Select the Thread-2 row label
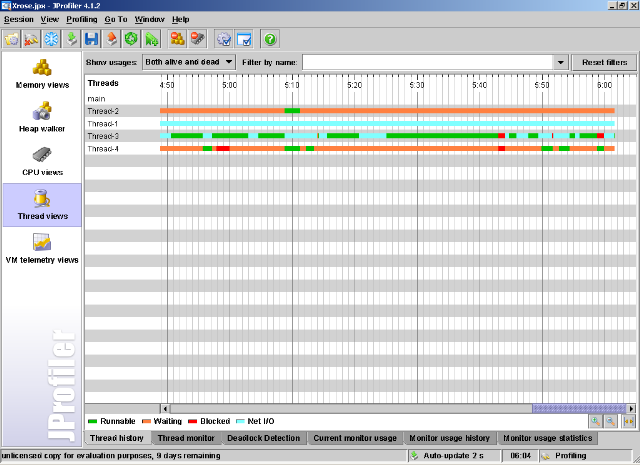 [x=103, y=111]
